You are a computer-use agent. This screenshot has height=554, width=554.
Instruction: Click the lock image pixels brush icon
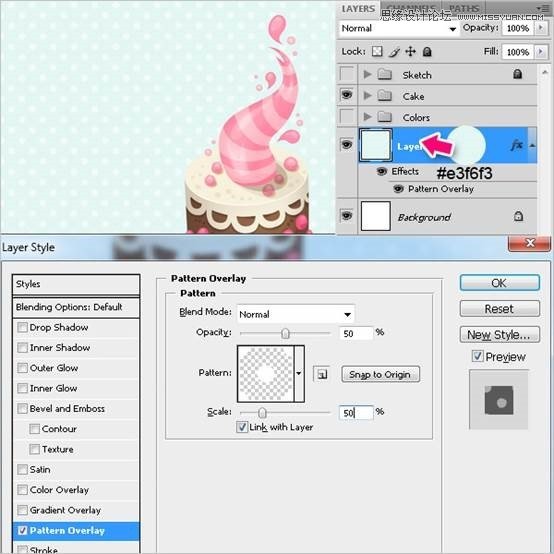click(394, 52)
